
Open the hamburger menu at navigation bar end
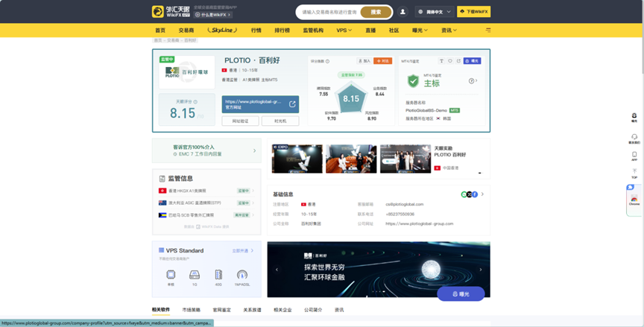pos(488,31)
